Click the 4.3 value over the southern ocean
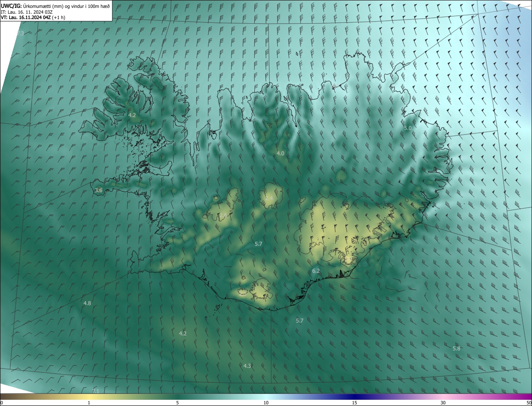The height and width of the screenshot is (406, 532). click(247, 366)
